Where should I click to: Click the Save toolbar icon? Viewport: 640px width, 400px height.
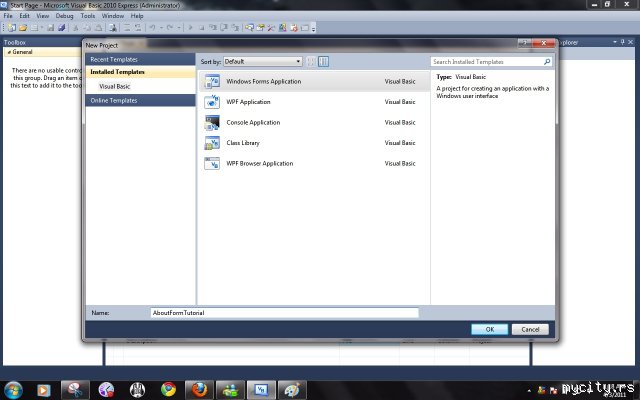coord(51,28)
